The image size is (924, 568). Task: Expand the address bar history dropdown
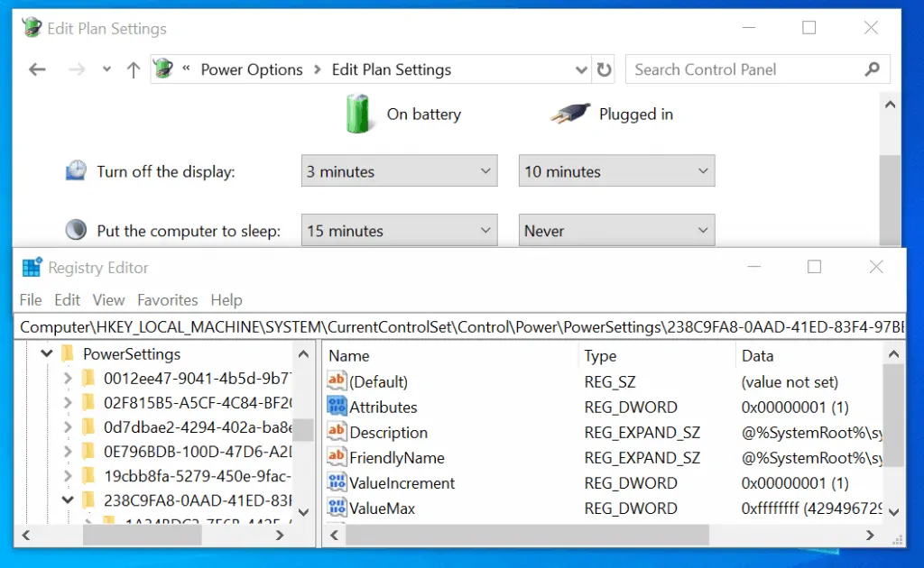tap(581, 70)
